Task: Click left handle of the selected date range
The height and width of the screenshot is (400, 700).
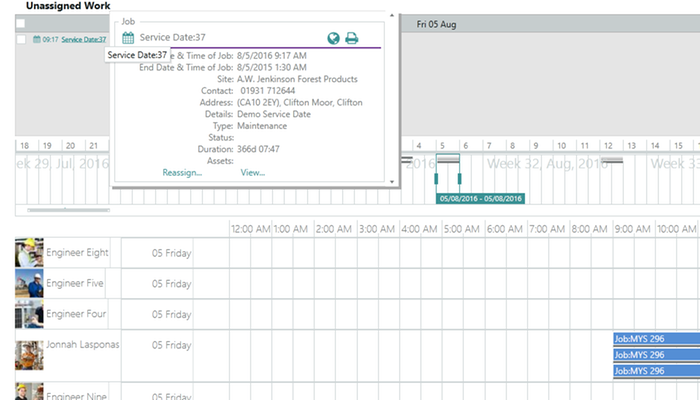Action: 436,179
